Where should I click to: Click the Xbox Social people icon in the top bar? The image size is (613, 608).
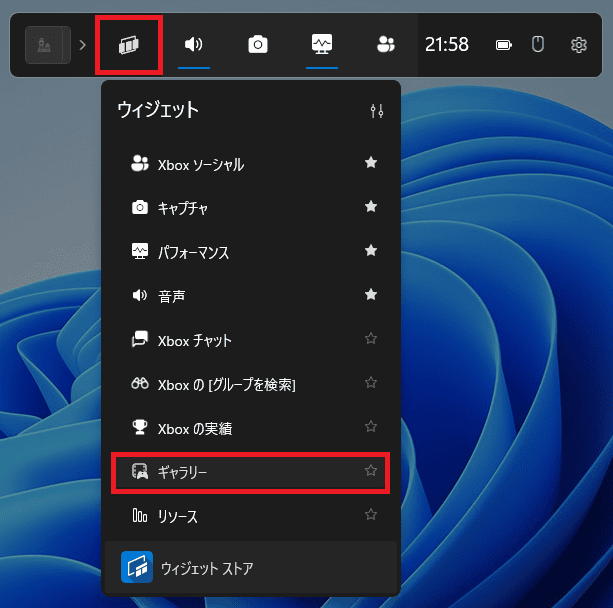pos(385,44)
